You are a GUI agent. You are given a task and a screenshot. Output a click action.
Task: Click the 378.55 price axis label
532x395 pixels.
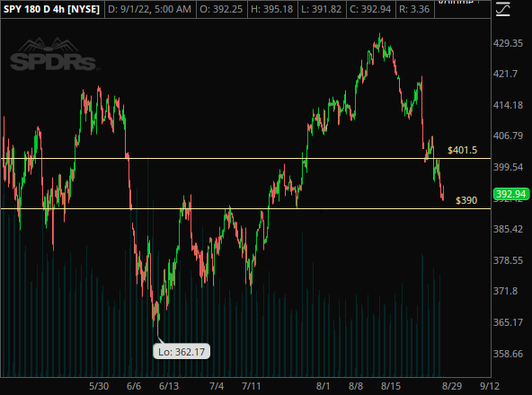508,260
